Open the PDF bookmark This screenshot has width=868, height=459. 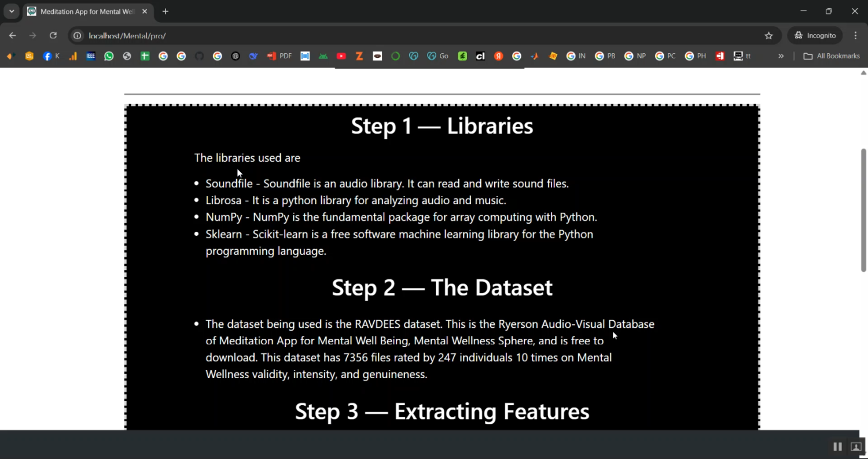point(279,56)
